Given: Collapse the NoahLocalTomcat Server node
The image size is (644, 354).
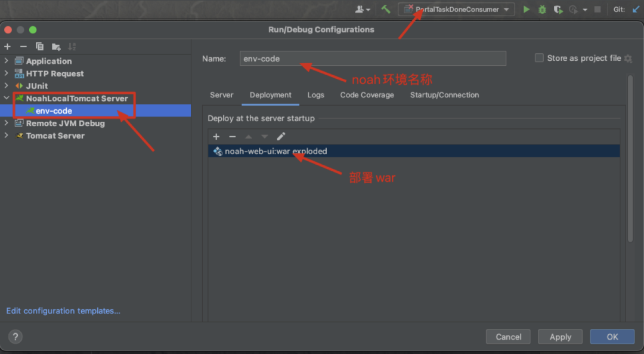Looking at the screenshot, I should (x=6, y=98).
